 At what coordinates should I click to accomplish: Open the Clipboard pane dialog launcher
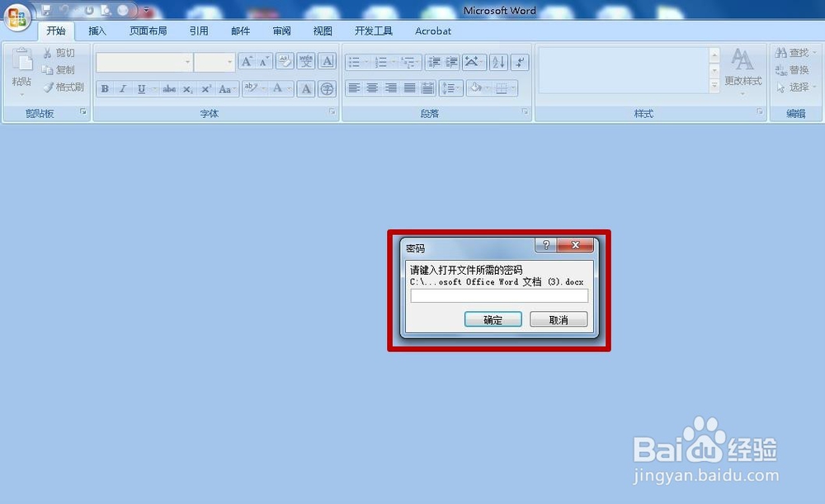[x=83, y=111]
